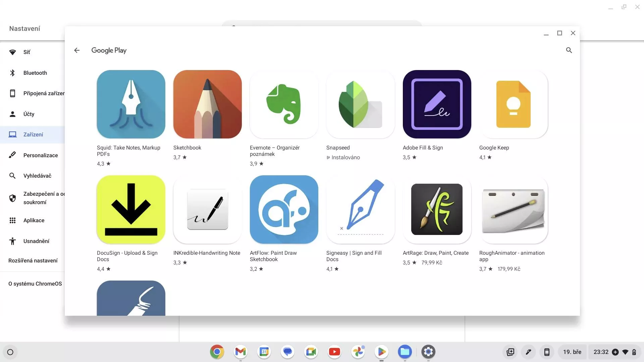The image size is (644, 362).
Task: Click the Snapseed Instalováno label
Action: [343, 158]
